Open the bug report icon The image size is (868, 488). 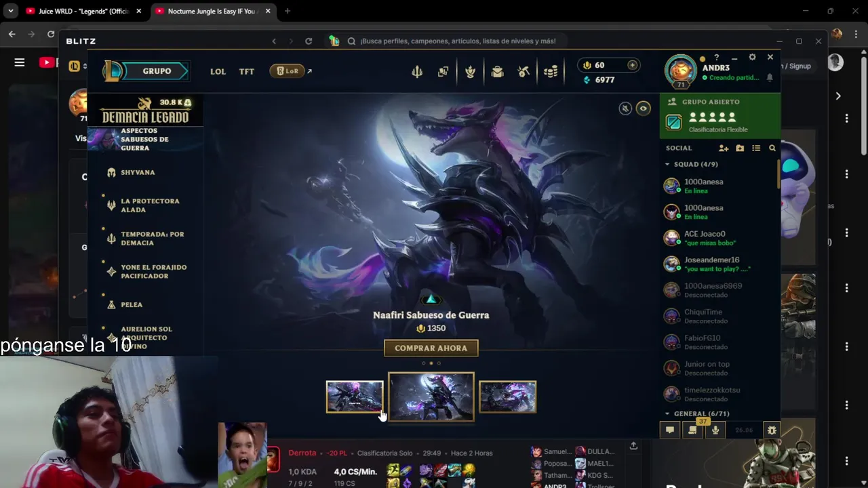(771, 430)
